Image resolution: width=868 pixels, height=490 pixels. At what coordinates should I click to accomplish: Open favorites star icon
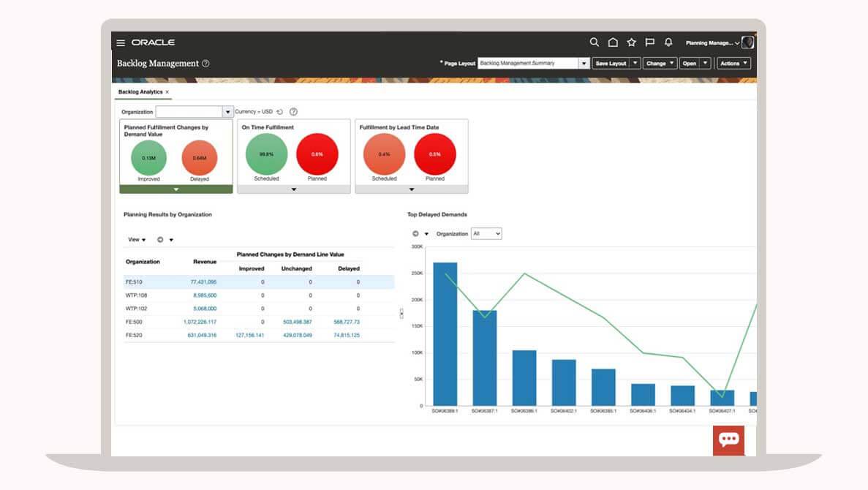point(631,42)
